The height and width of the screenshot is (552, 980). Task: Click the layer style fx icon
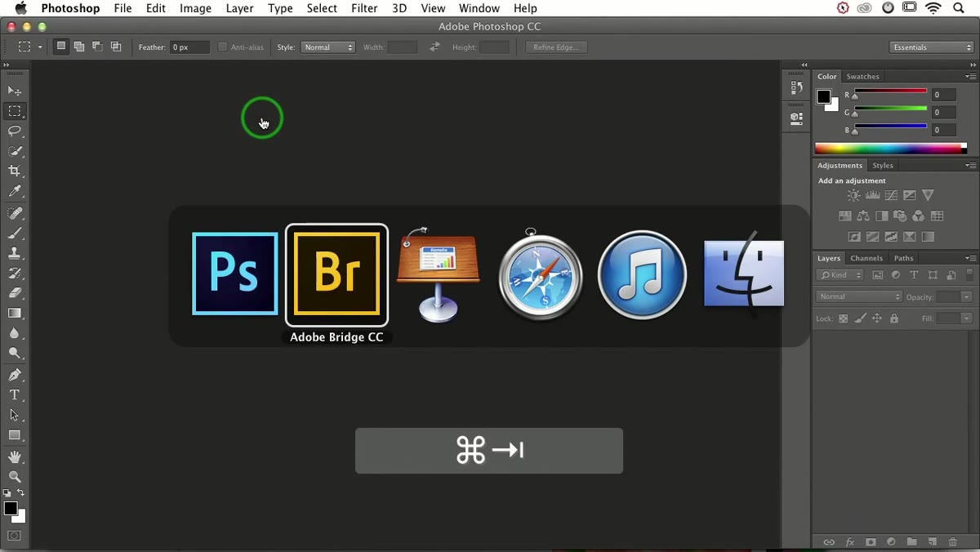click(849, 541)
